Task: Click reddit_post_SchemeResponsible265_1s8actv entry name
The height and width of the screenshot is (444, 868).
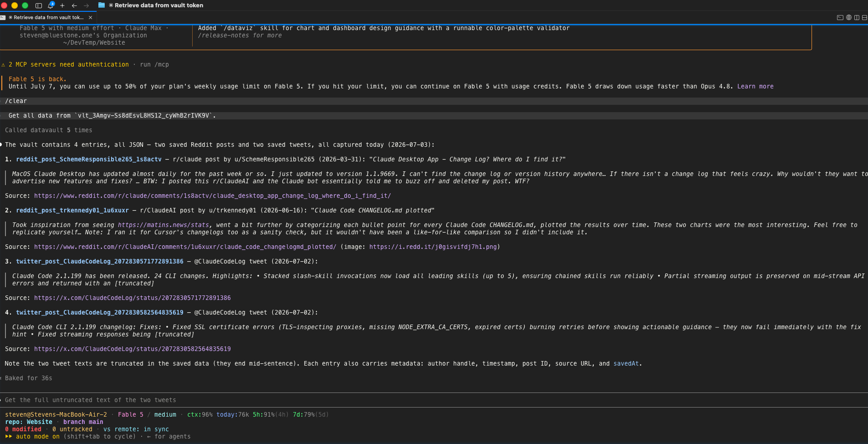Action: coord(89,159)
